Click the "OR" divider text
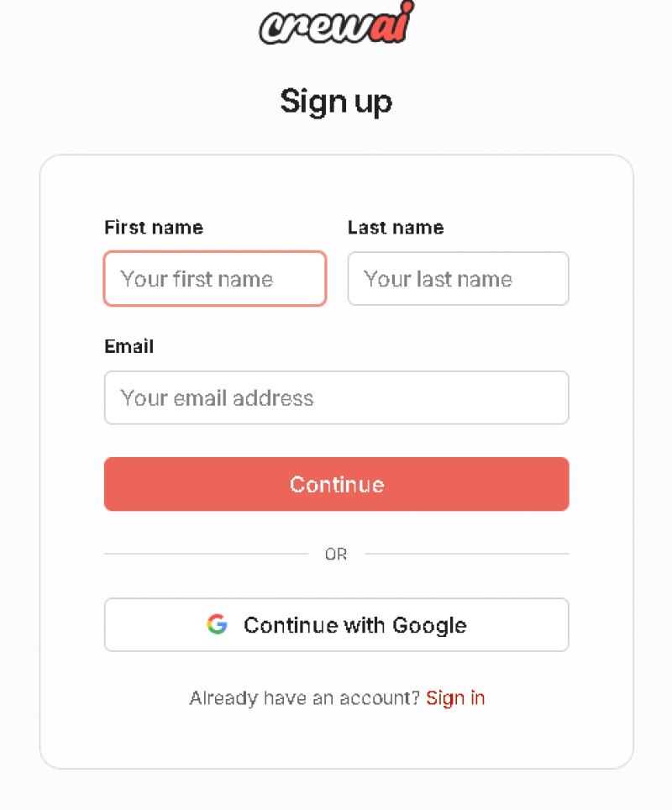The height and width of the screenshot is (810, 672). [336, 554]
